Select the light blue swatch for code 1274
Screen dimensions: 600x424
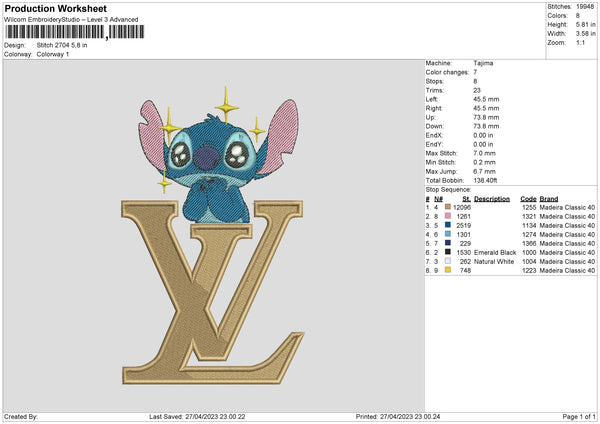(x=448, y=234)
